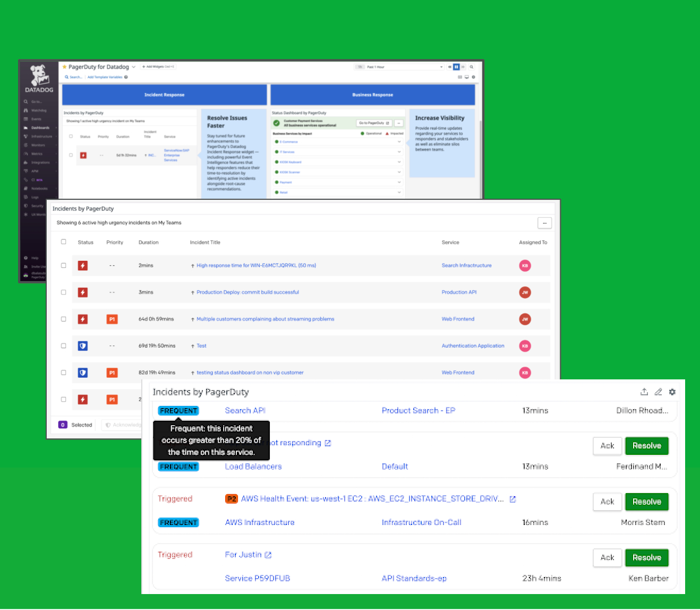The image size is (700, 610).
Task: Open dashboard settings gear in Datadog header
Action: [x=473, y=77]
